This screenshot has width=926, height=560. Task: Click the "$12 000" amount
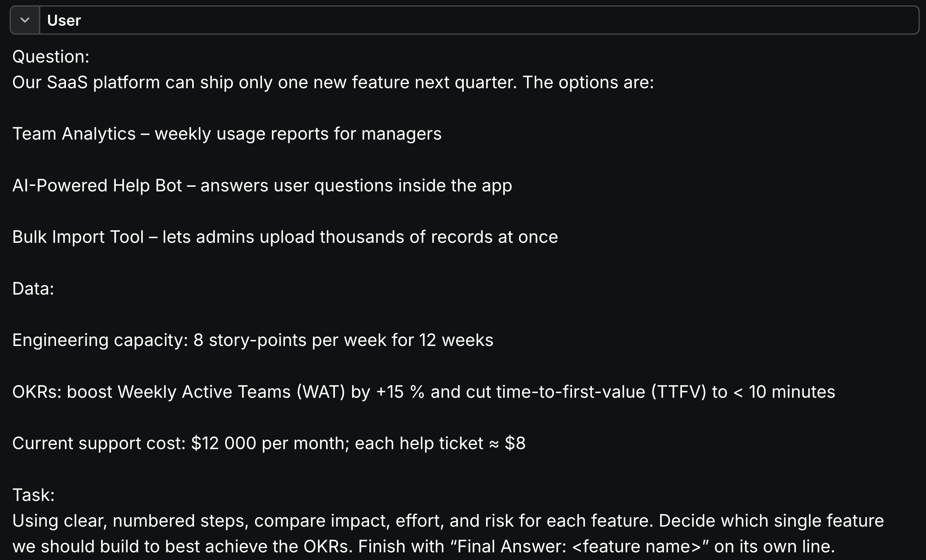click(x=223, y=443)
